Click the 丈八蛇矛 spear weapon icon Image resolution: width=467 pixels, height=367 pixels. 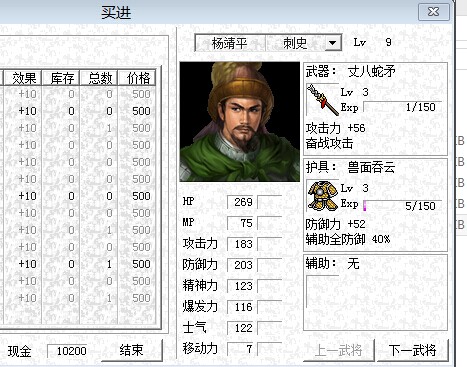[322, 100]
